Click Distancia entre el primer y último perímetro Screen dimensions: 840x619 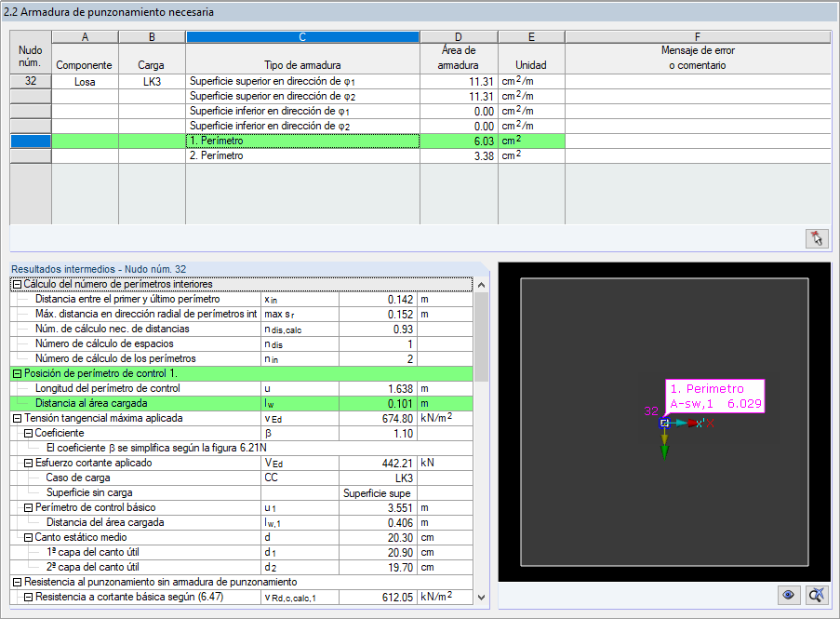(241, 299)
